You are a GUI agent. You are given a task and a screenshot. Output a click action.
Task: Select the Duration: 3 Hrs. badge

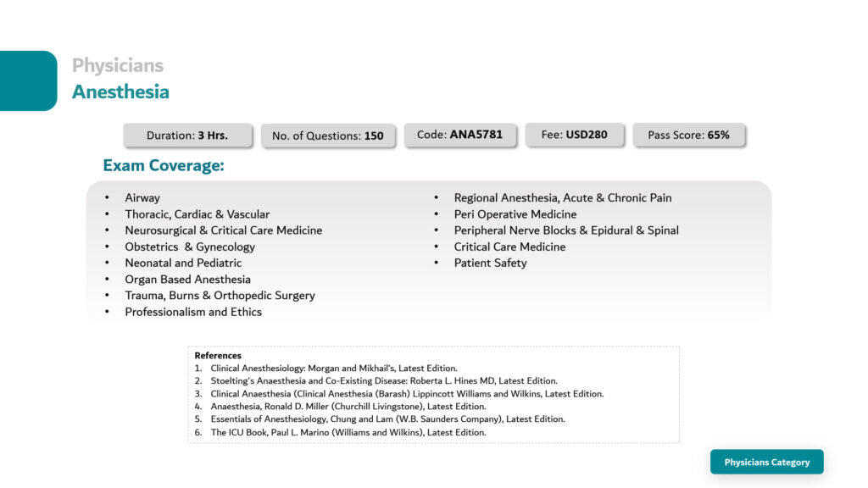coord(187,136)
